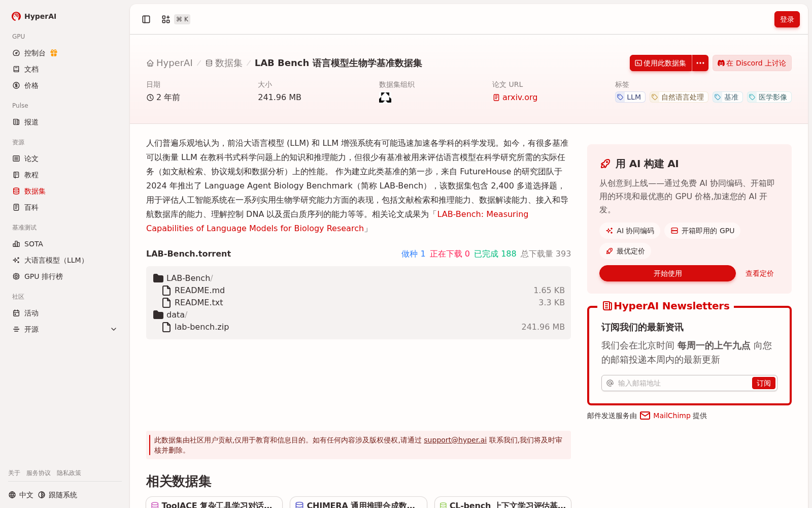Viewport: 812px width, 508px height.
Task: Click 在 Discord 上讨论 button
Action: [752, 63]
